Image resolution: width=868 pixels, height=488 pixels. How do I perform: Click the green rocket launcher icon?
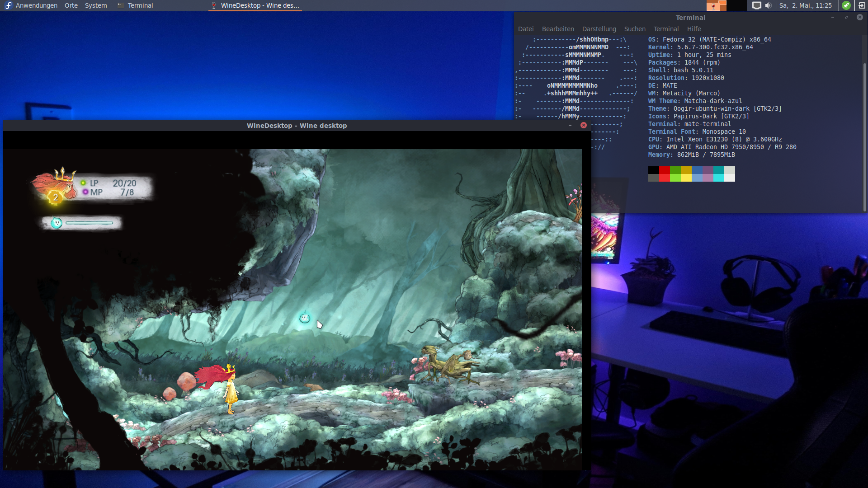(x=846, y=5)
